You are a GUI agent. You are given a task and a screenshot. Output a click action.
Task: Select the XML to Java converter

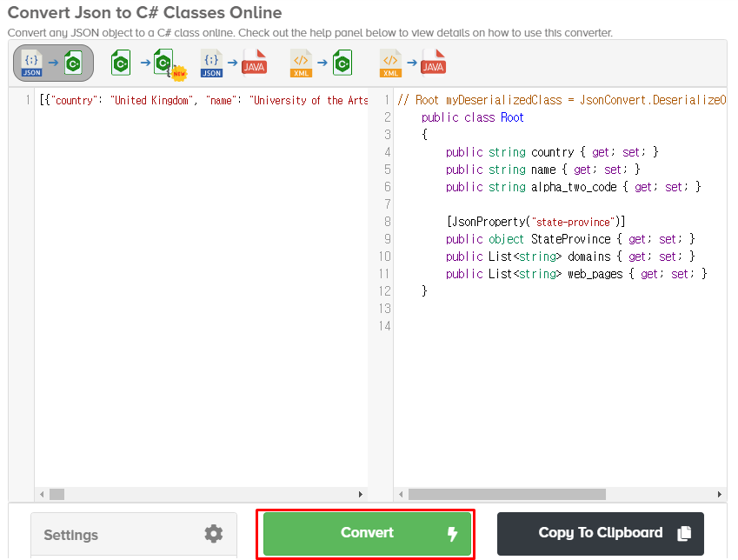[x=412, y=63]
